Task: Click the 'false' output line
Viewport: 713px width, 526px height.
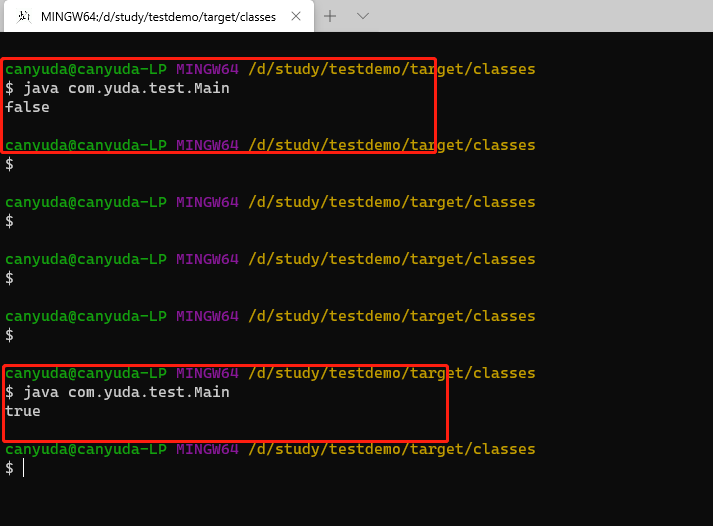Action: (27, 107)
